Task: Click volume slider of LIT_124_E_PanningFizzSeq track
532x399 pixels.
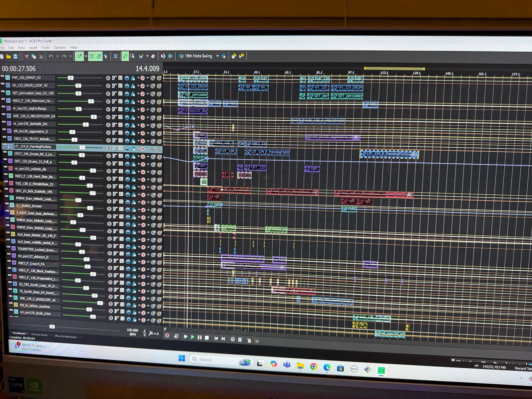Action: (82, 147)
